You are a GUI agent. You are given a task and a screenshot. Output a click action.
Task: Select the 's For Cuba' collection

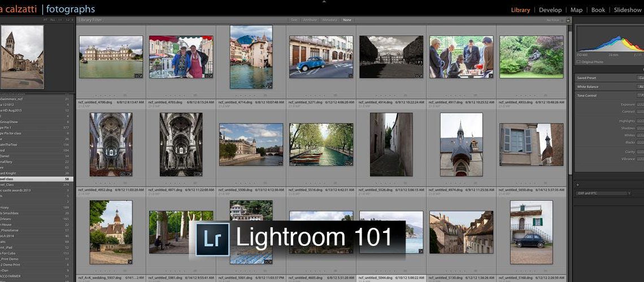pos(37,253)
